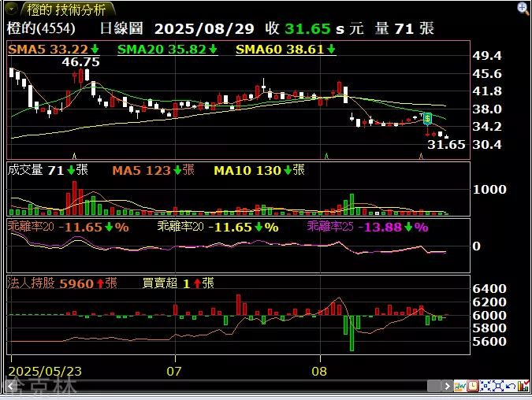
Task: Click the 2025/05/23 date axis label
Action: [45, 371]
